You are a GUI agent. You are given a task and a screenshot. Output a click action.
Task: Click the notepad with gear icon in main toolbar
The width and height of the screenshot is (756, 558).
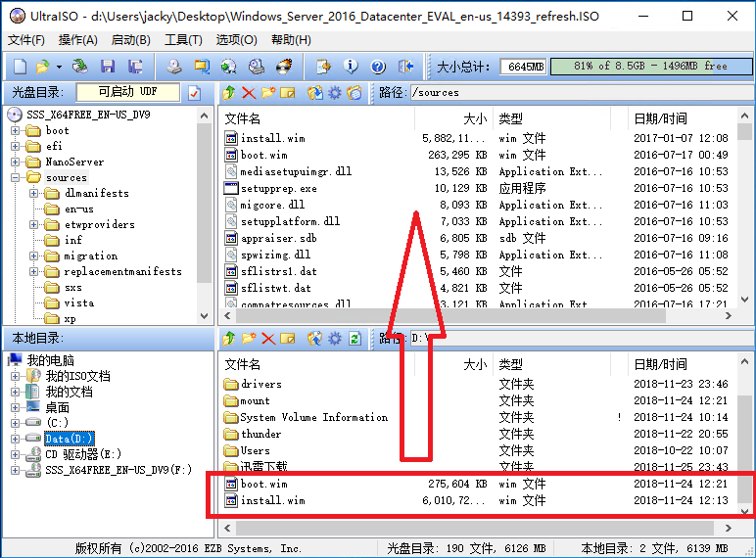(323, 66)
